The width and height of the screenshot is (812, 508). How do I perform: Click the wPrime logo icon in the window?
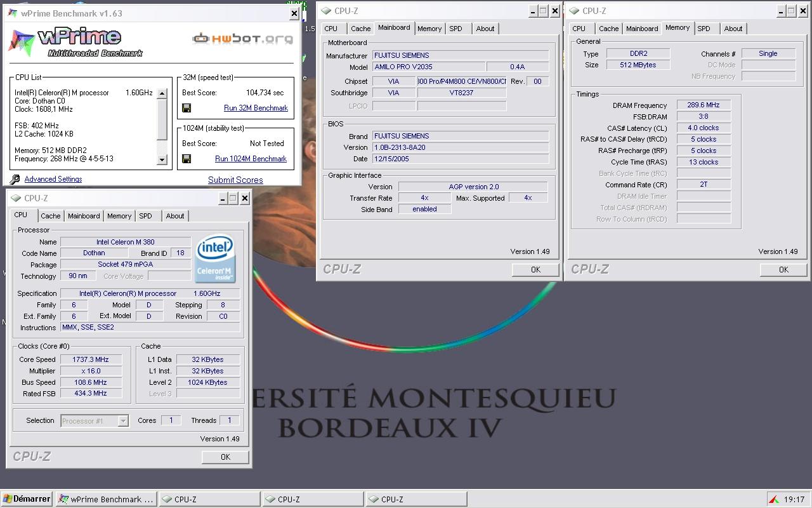click(x=21, y=43)
